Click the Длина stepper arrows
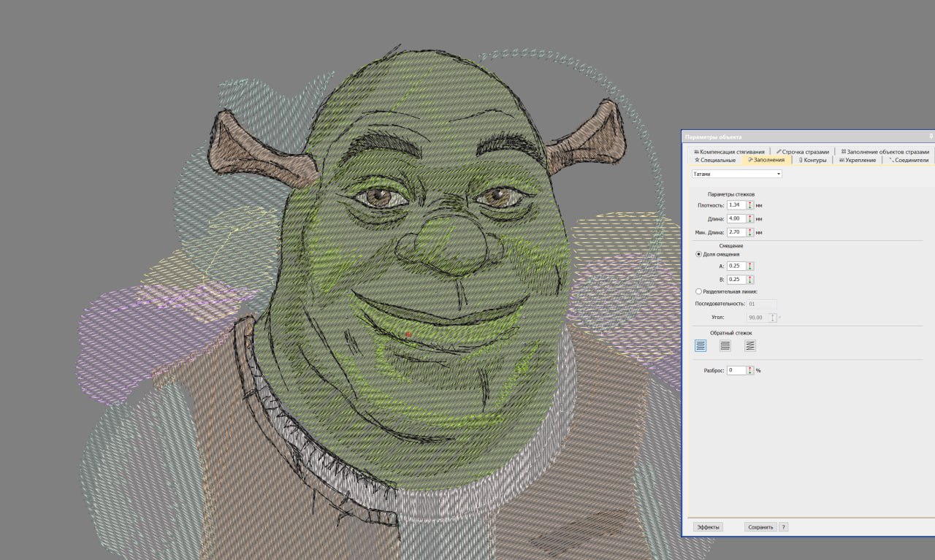Screen dimensions: 935x560 point(750,218)
